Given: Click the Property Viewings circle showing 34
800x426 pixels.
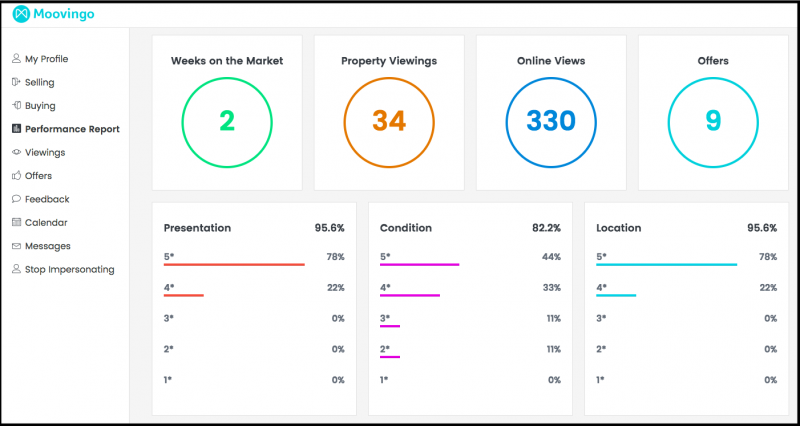Looking at the screenshot, I should (389, 122).
